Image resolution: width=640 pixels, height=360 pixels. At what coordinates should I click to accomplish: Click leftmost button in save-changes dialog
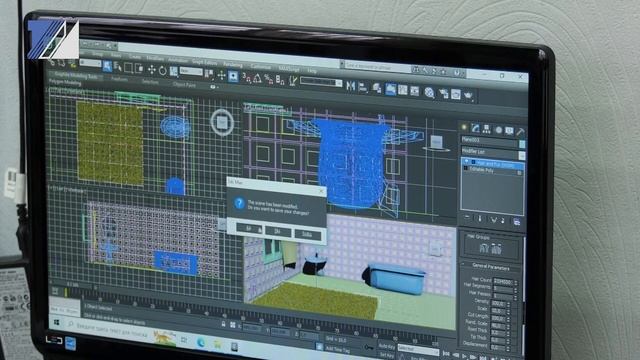click(x=249, y=228)
